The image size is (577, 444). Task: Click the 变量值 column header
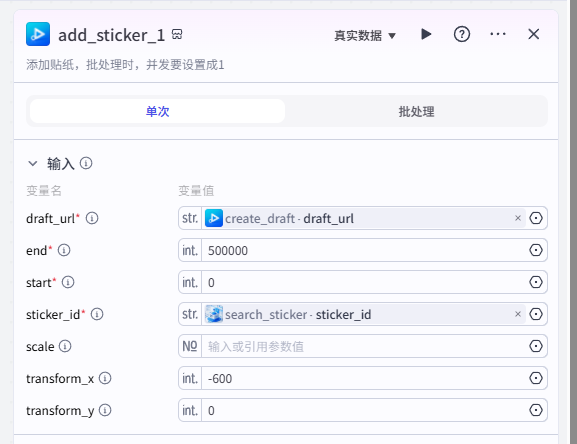[x=196, y=191]
